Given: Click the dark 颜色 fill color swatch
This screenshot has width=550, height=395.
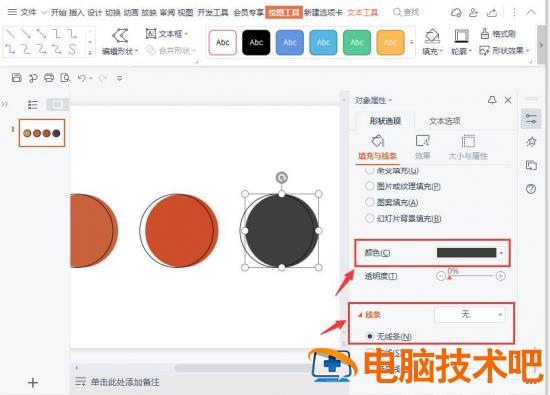Looking at the screenshot, I should coord(467,253).
